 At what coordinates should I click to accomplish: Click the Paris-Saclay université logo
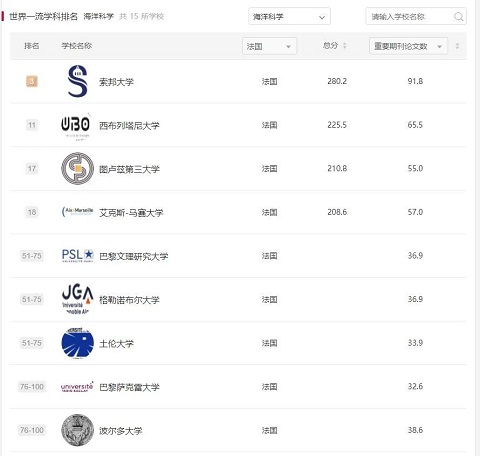tap(77, 386)
